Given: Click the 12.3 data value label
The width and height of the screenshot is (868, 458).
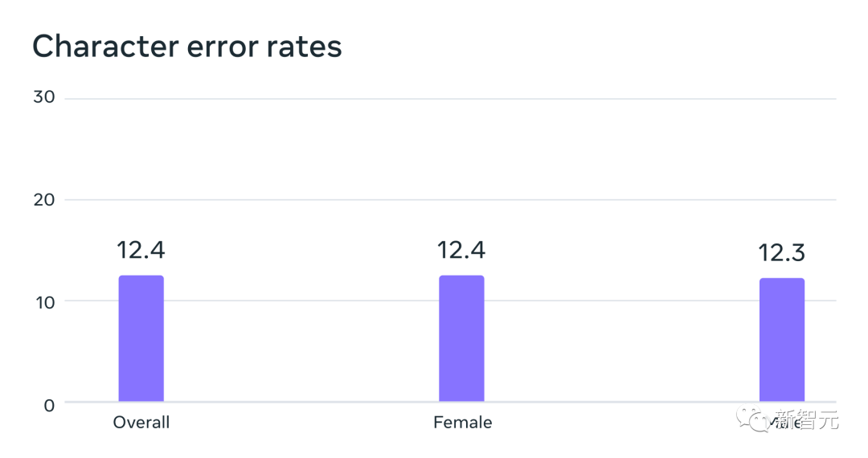Looking at the screenshot, I should coord(781,253).
